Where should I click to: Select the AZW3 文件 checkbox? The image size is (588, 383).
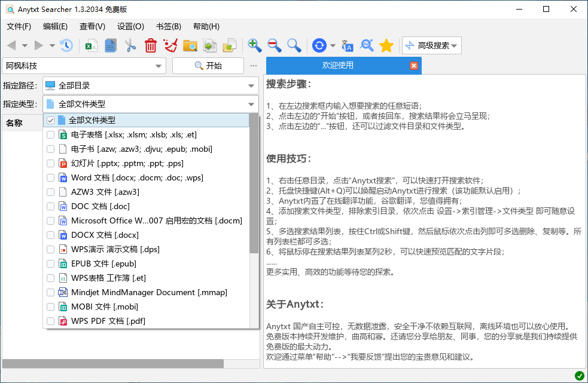pyautogui.click(x=51, y=192)
